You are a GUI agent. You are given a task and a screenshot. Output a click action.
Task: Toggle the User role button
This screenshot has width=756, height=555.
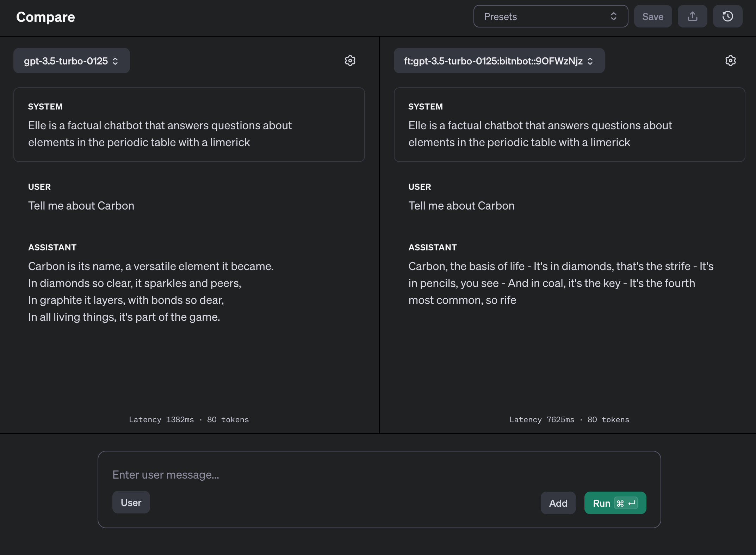click(x=131, y=503)
